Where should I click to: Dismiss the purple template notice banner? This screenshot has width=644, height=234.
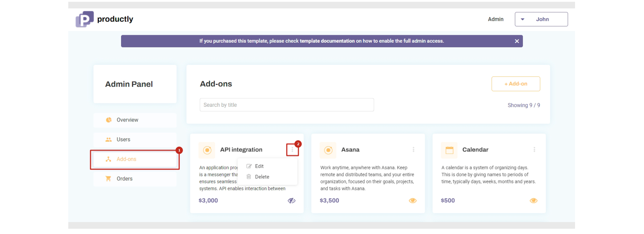click(x=517, y=41)
